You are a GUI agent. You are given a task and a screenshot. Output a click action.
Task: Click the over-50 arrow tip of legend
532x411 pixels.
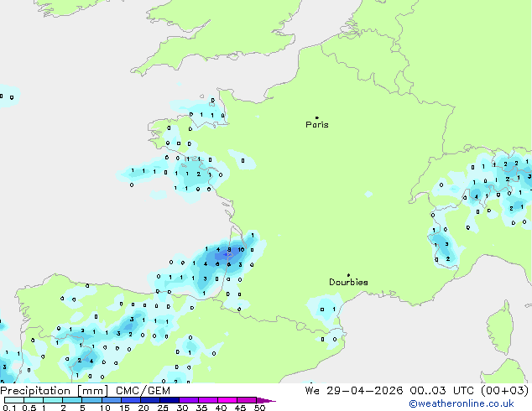tap(266, 400)
